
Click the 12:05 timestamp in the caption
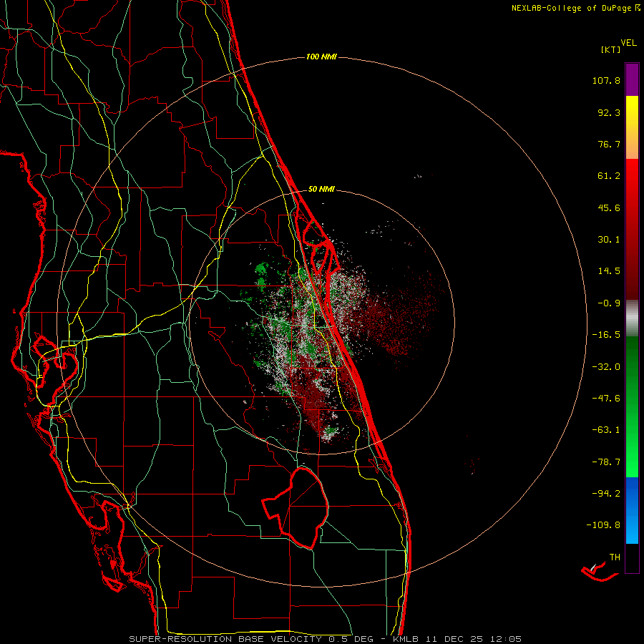point(507,639)
